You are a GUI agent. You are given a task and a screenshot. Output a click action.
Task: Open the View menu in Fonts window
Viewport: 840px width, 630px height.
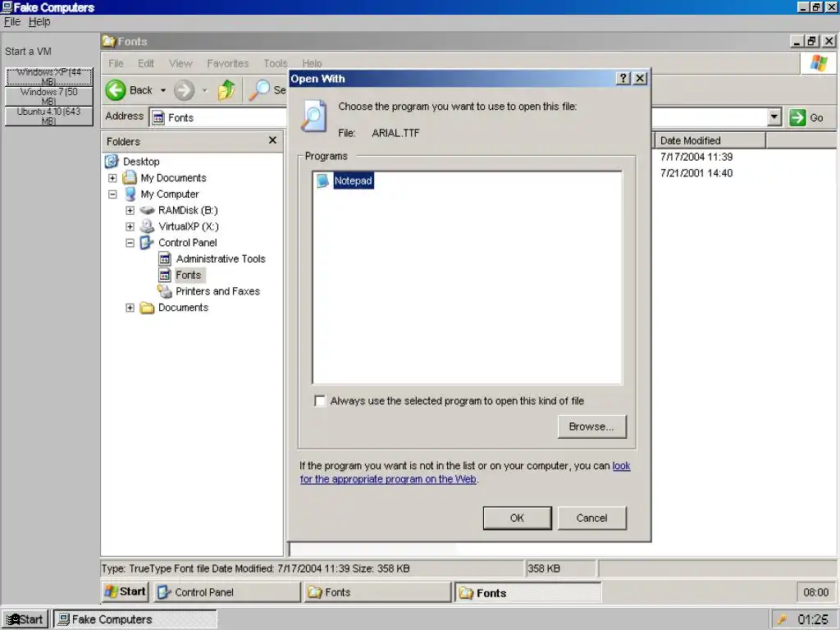click(180, 63)
